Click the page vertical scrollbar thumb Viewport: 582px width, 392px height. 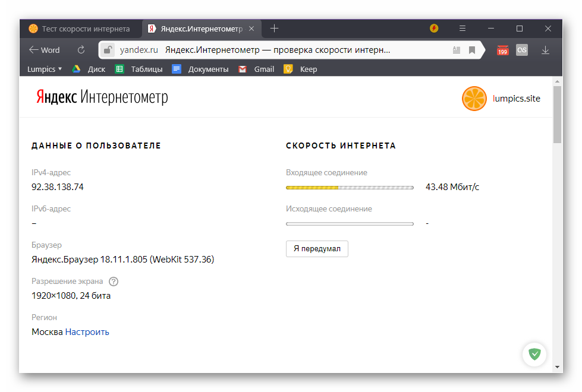557,115
